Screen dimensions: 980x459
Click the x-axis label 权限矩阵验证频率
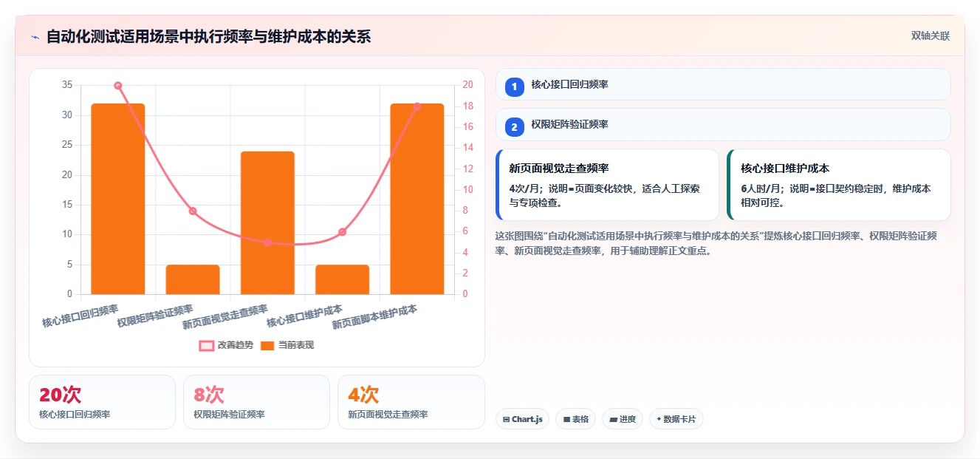(155, 316)
